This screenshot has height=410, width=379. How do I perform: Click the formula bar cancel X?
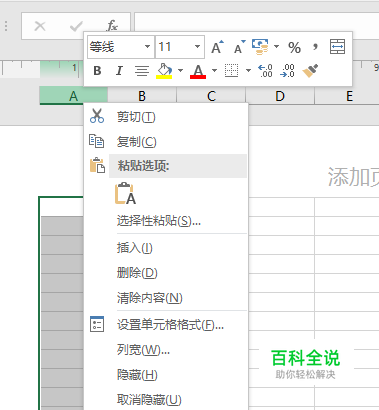(x=40, y=26)
